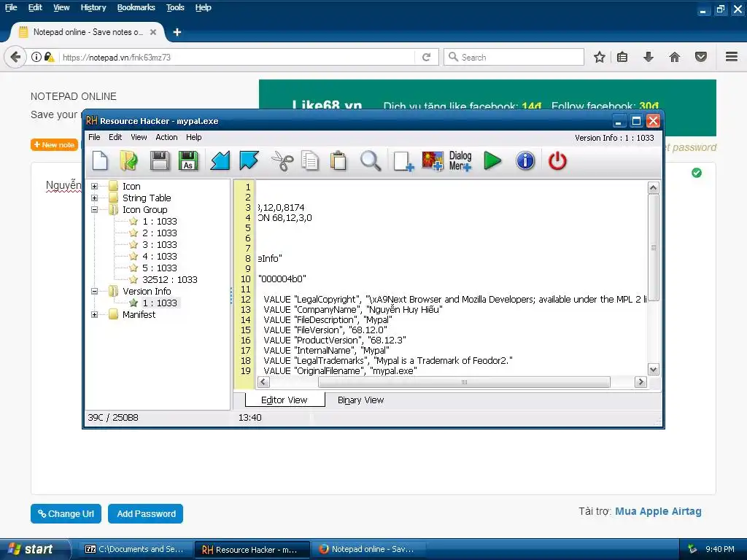
Task: Click the green Save As disk icon
Action: click(188, 160)
